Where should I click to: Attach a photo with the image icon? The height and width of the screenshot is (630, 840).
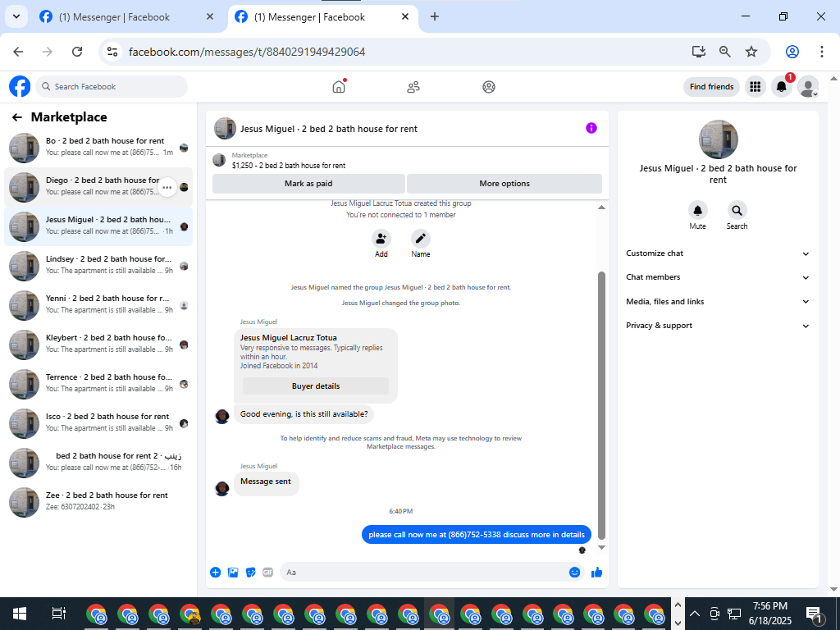pyautogui.click(x=233, y=572)
